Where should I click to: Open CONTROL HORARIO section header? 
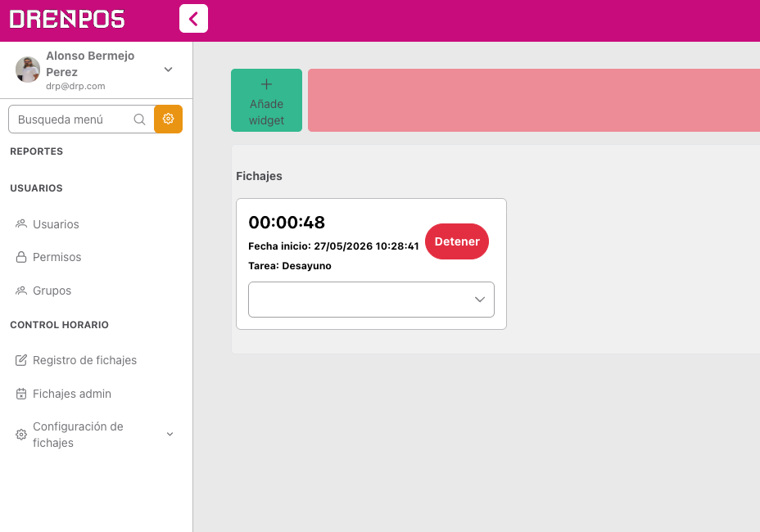pos(59,325)
